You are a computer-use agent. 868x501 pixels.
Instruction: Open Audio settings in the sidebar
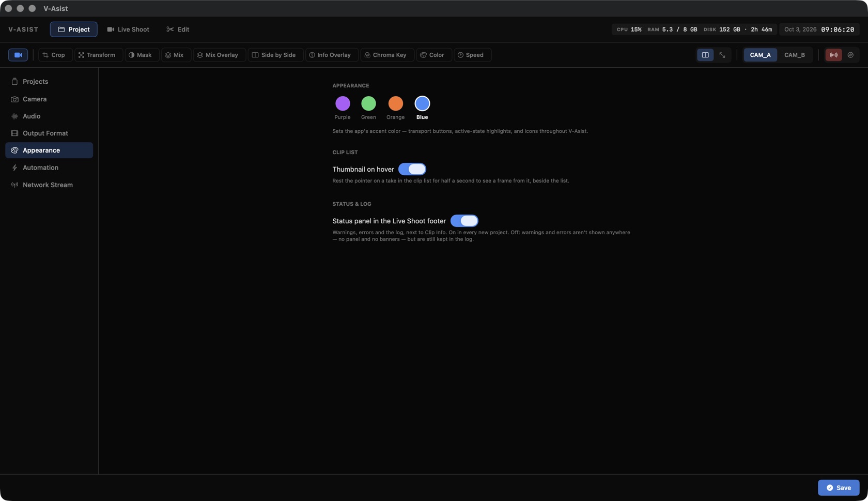(49, 116)
